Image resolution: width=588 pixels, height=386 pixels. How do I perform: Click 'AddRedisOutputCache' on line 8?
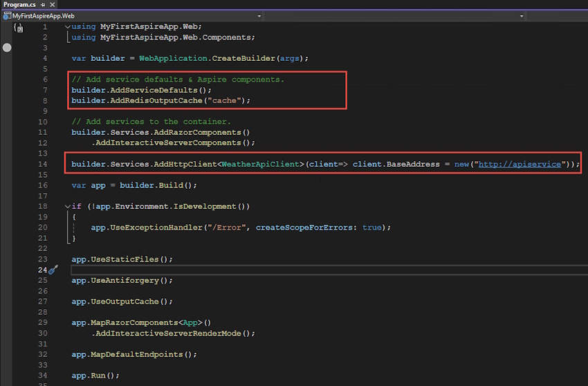(156, 100)
